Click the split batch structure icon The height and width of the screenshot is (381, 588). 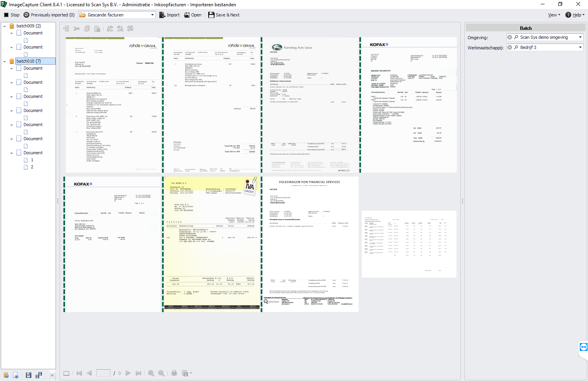click(x=39, y=375)
